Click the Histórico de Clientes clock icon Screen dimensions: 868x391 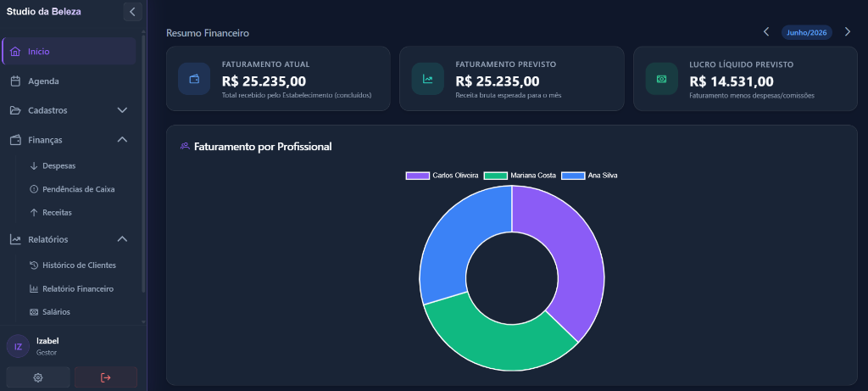[34, 265]
